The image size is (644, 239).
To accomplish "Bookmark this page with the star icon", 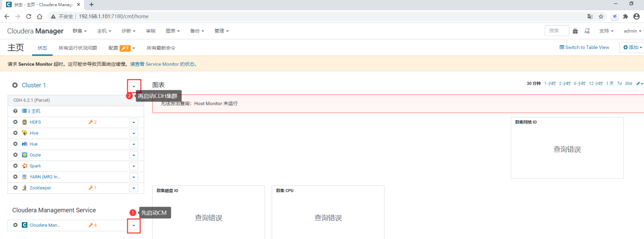I will 601,16.
